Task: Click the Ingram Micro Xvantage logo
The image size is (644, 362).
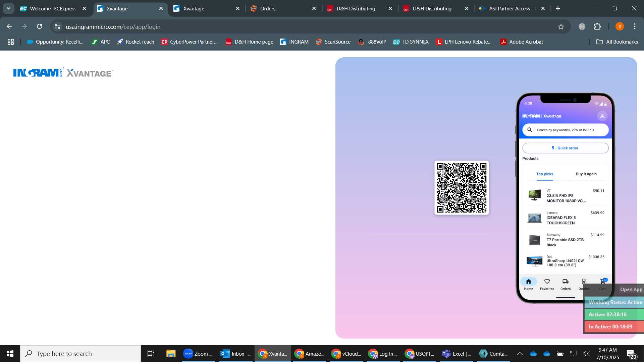Action: [63, 72]
